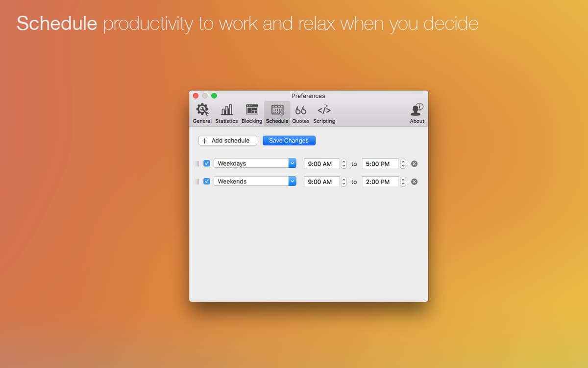Image resolution: width=588 pixels, height=368 pixels.
Task: Click the Schedule tab in toolbar
Action: pos(277,113)
